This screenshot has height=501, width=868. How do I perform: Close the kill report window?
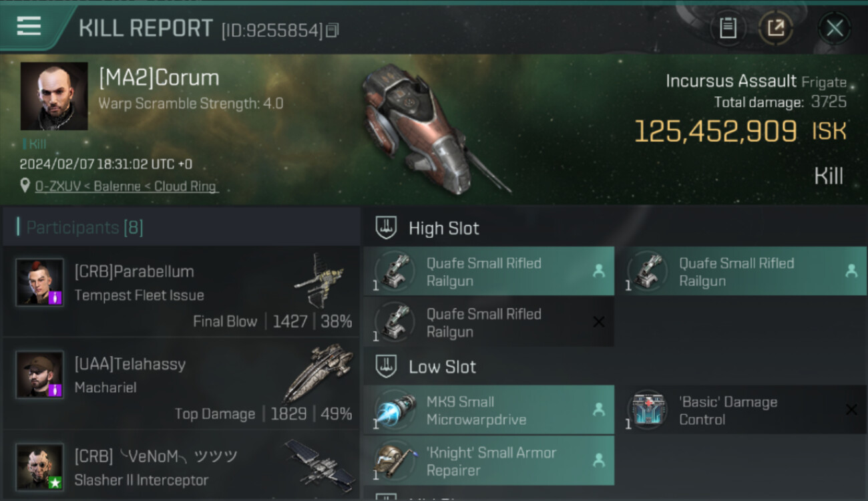point(835,28)
